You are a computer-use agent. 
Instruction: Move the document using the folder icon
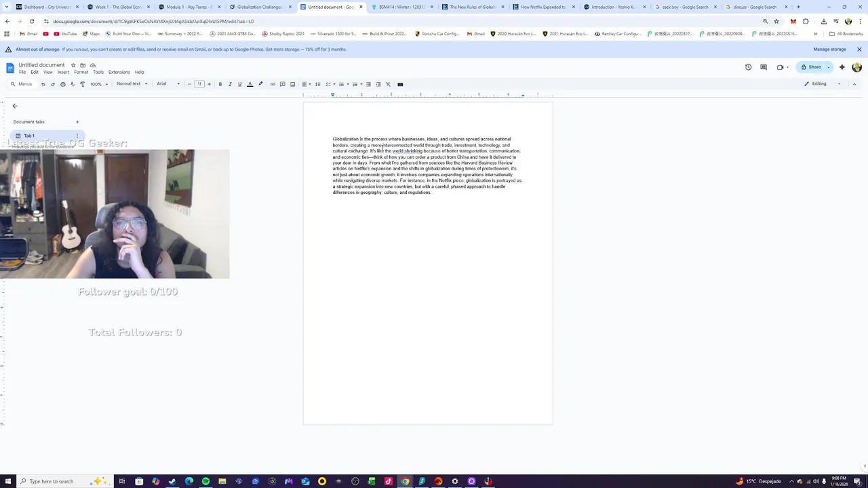[x=83, y=65]
